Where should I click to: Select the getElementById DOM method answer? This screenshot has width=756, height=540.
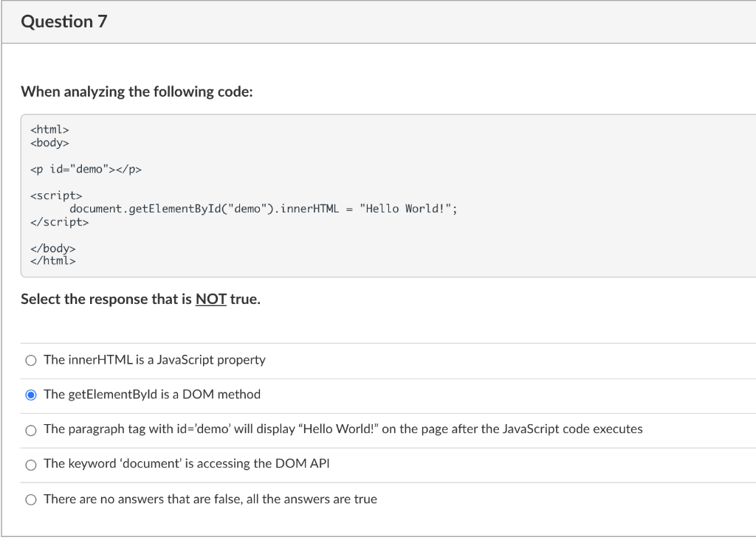click(x=151, y=395)
